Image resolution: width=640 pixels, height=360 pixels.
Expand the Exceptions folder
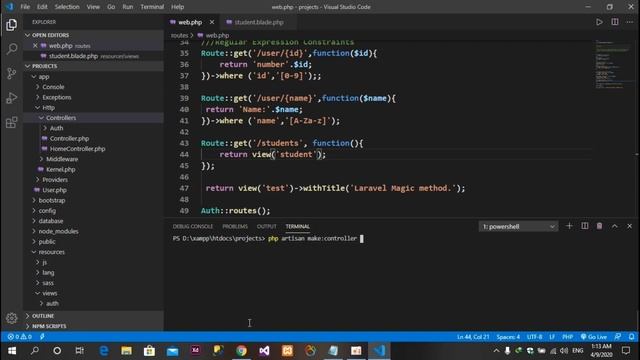[93, 97]
